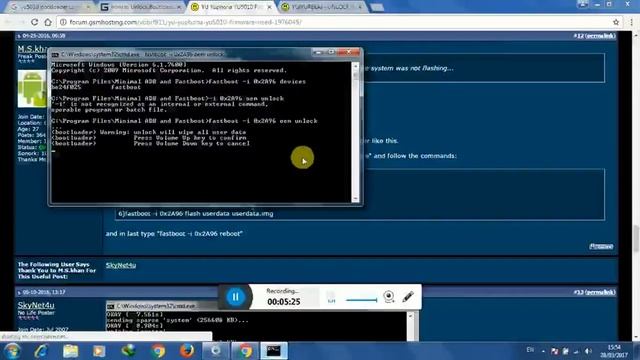This screenshot has height=360, width=640.
Task: Open a new Chrome tab
Action: (x=377, y=7)
